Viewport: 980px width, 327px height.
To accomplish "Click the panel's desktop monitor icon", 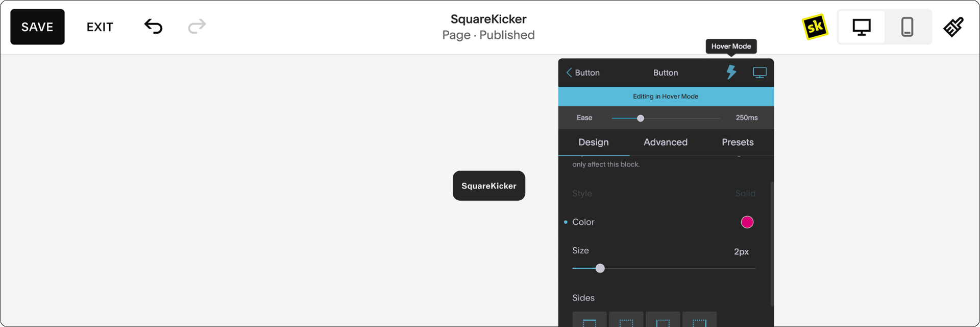I will pos(759,73).
